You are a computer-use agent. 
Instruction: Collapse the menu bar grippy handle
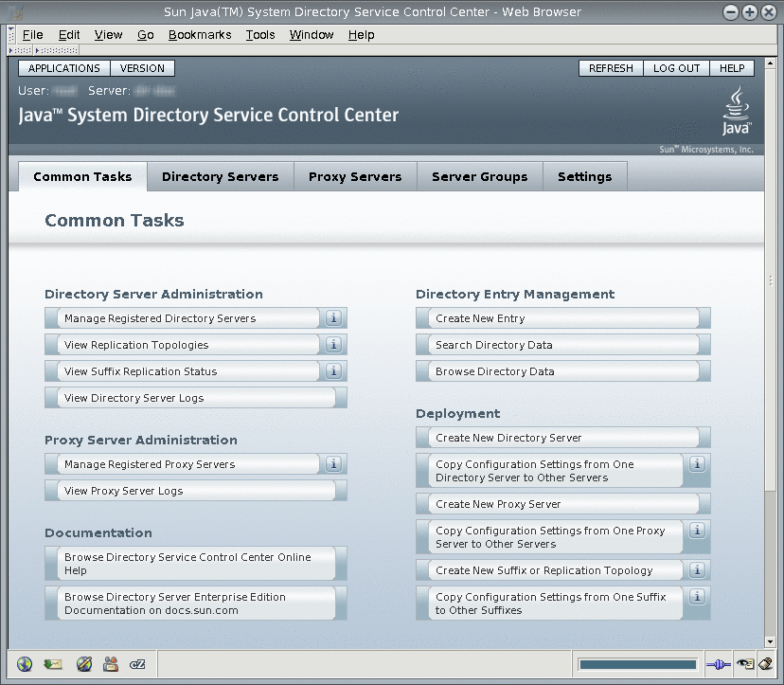click(x=11, y=35)
